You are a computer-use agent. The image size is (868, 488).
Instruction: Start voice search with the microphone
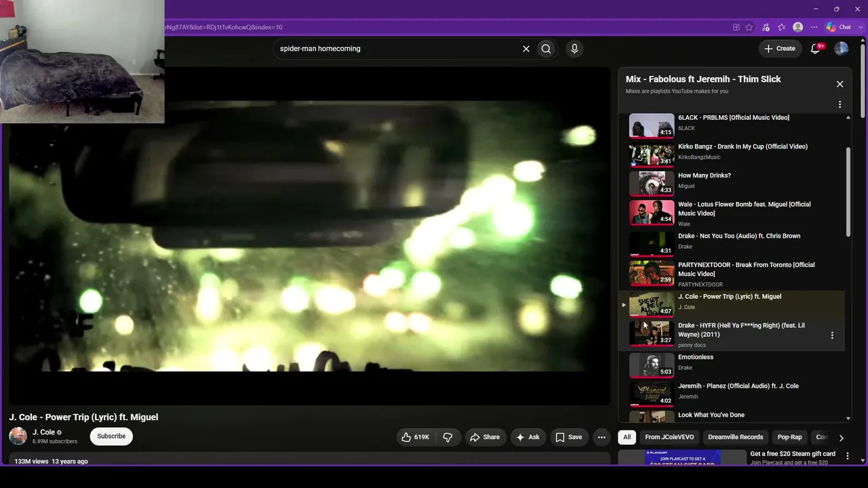coord(574,49)
